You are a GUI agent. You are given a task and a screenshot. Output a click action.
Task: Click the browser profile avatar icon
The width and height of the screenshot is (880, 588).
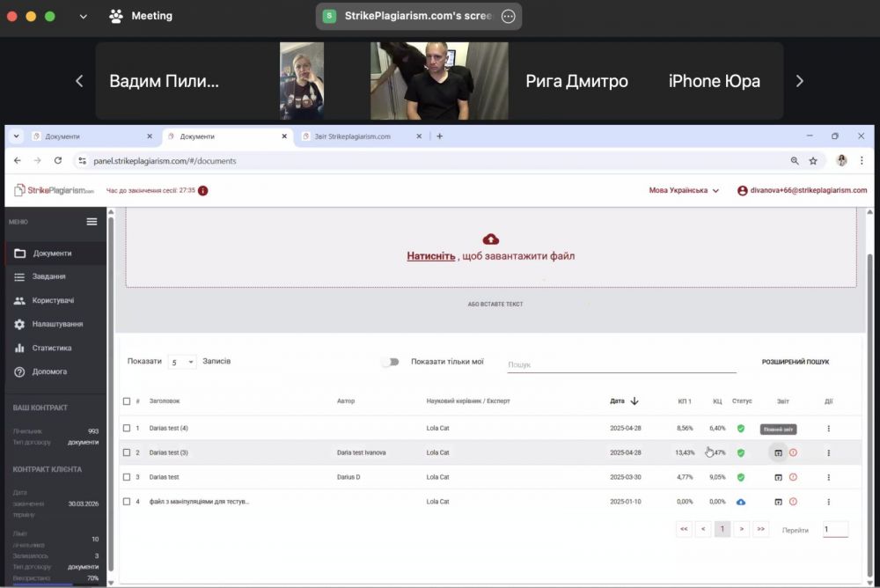(841, 160)
